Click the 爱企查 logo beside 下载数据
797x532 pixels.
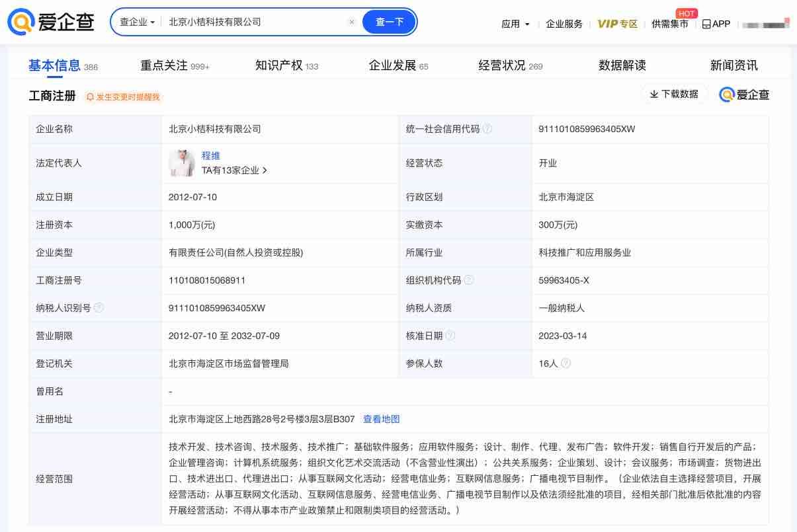coord(744,95)
